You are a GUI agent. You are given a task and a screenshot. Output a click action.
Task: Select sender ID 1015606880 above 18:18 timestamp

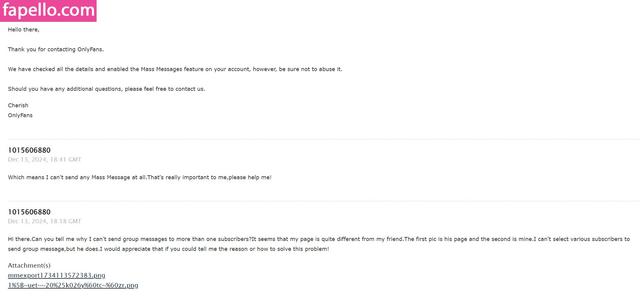(29, 212)
